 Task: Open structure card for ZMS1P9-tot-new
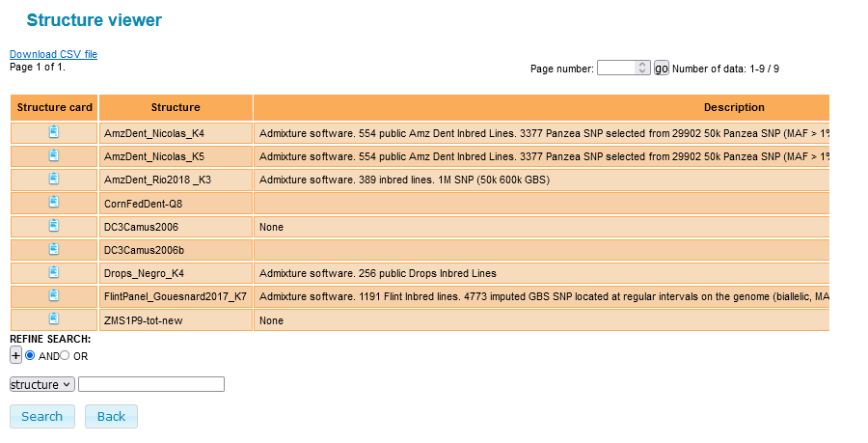click(54, 318)
